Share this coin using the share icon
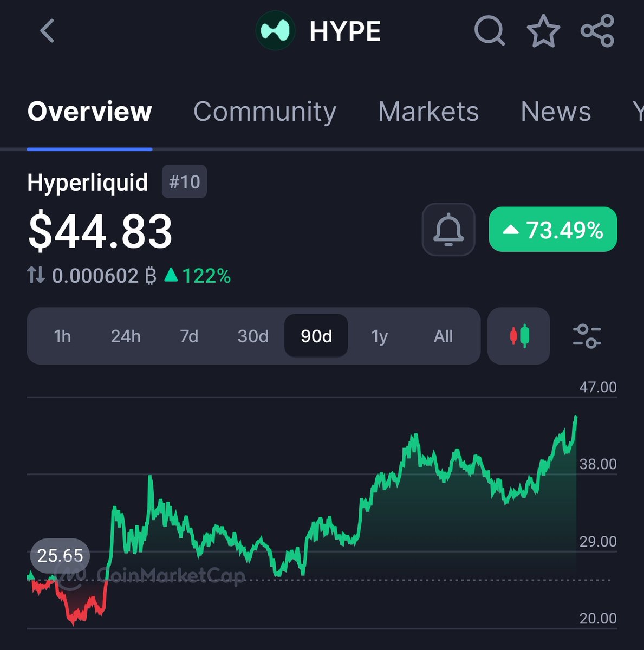The image size is (644, 650). tap(597, 31)
